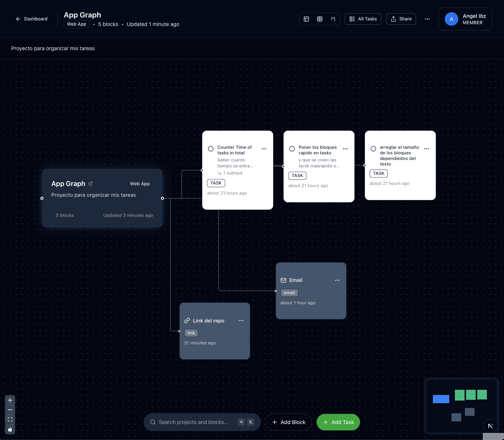
Task: Mark 'Counter Time of tasks' task complete
Action: pyautogui.click(x=211, y=149)
